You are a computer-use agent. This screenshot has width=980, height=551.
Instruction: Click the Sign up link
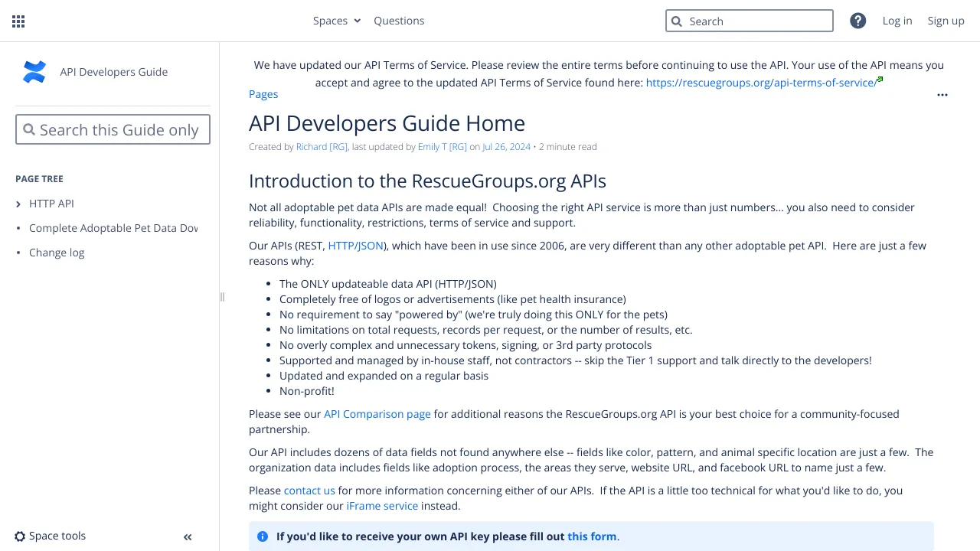click(x=946, y=21)
